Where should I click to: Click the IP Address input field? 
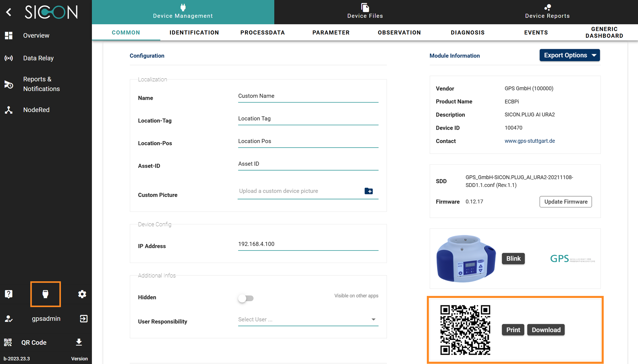click(308, 244)
